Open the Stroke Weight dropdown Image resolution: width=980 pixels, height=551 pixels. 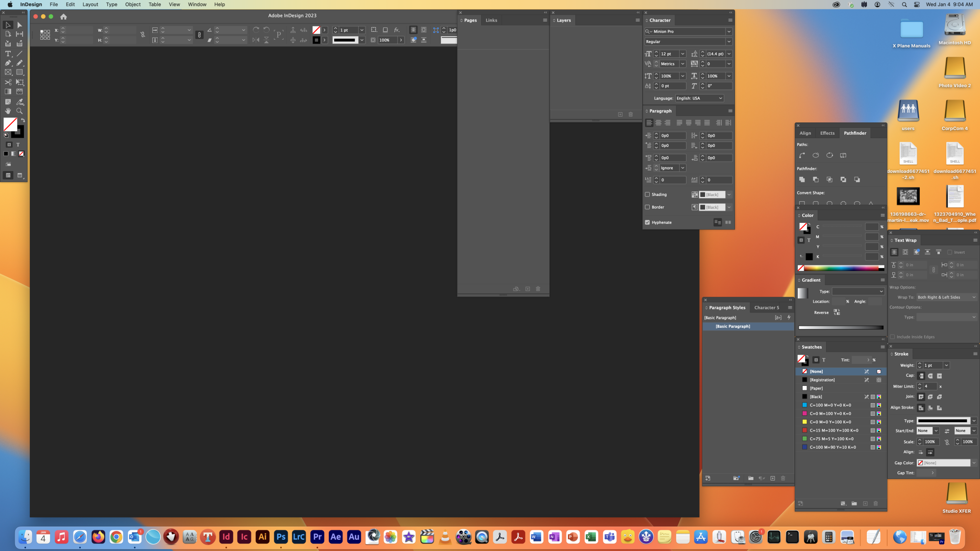coord(946,365)
